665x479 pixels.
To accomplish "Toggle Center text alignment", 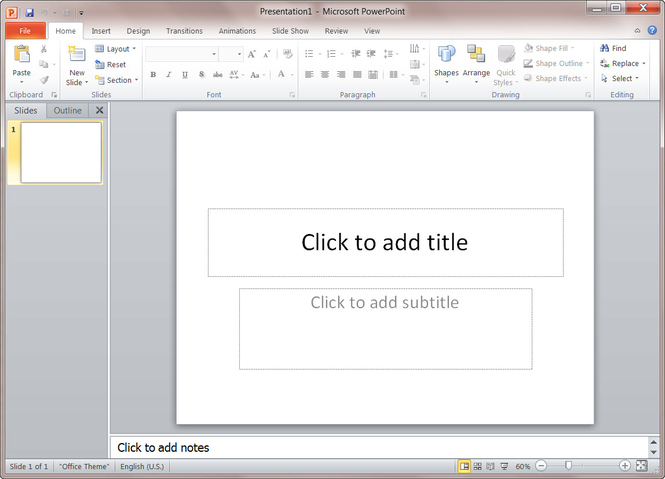I will 325,75.
